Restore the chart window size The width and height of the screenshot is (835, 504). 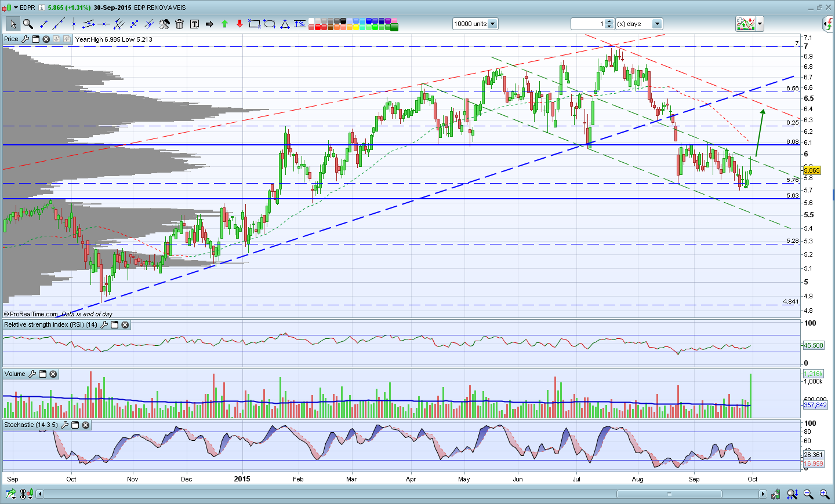tap(820, 8)
